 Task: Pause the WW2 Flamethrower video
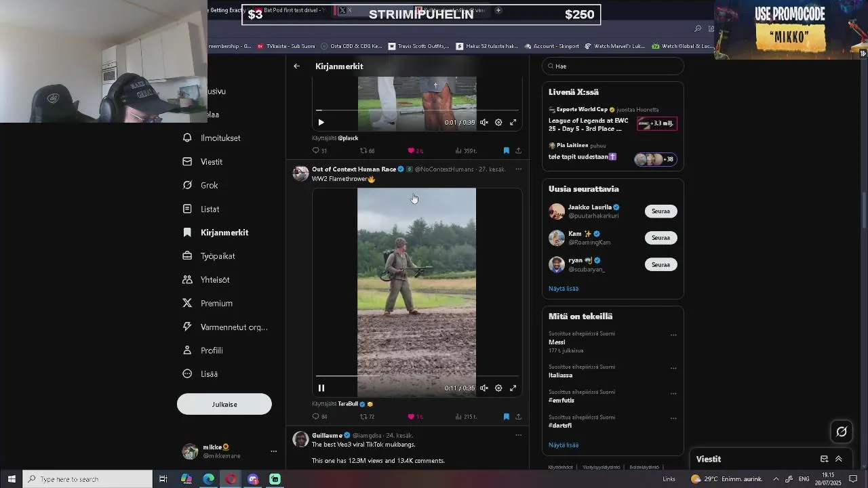point(321,388)
